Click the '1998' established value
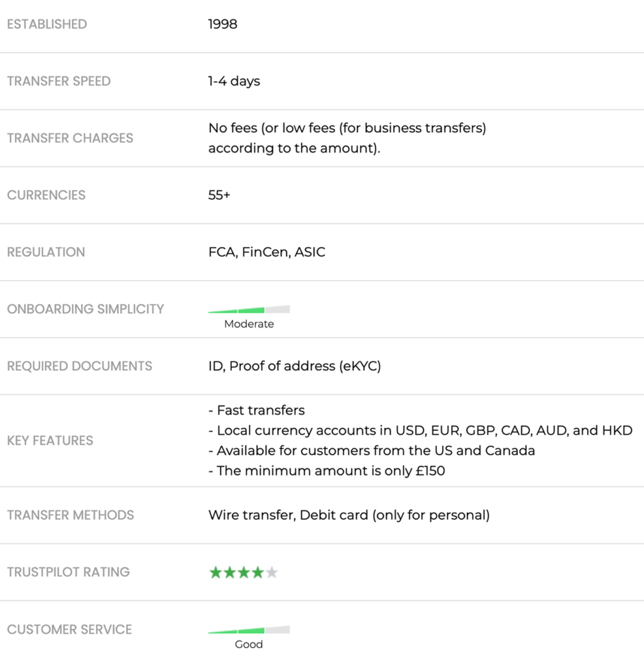Image resolution: width=644 pixels, height=669 pixels. 223,24
